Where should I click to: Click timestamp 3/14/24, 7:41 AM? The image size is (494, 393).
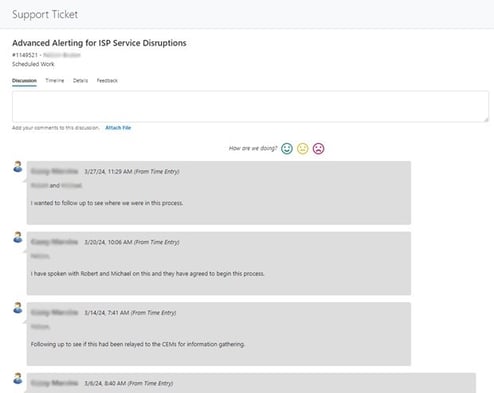[x=107, y=313]
